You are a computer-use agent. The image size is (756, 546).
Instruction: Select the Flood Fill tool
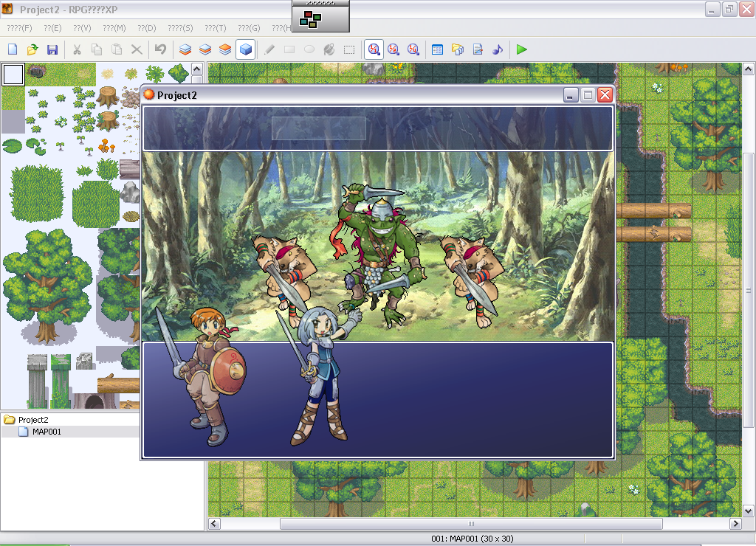[329, 49]
